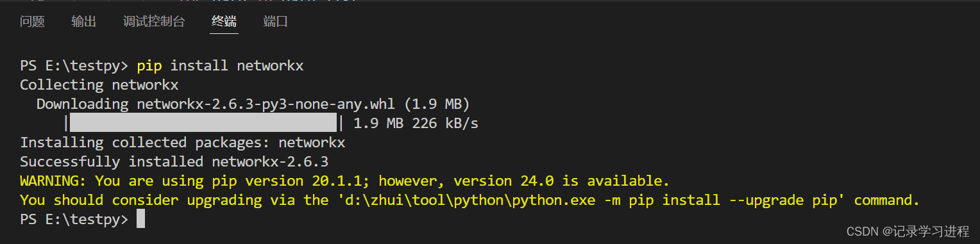Open the 调试控制台 tab

coord(154,22)
